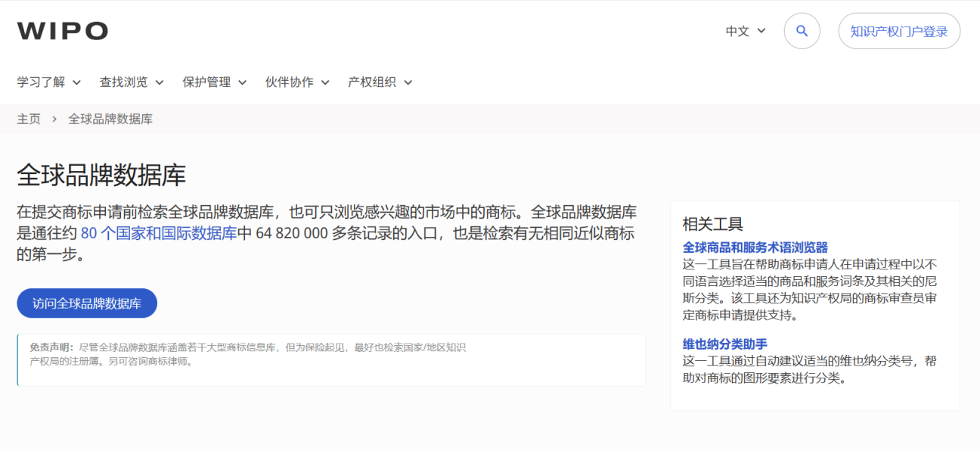Click the chevron beside 产权组织
The image size is (980, 451).
[x=408, y=82]
